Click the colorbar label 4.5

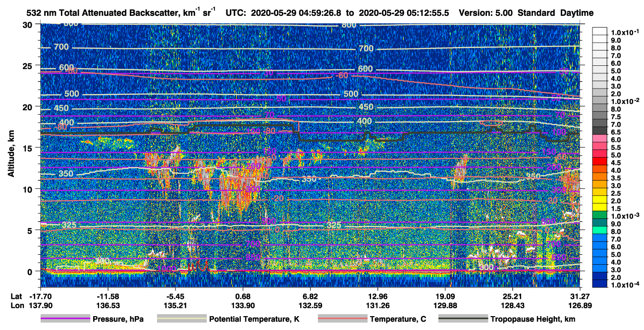pyautogui.click(x=617, y=163)
